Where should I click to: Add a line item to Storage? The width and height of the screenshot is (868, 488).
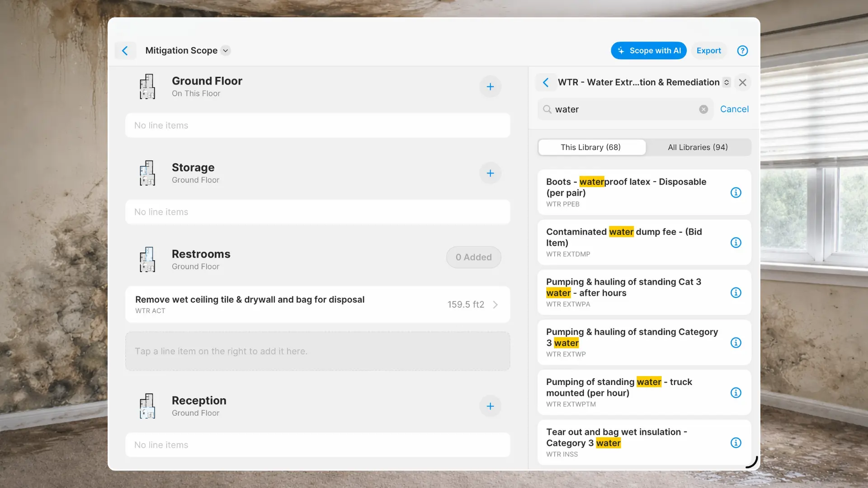(x=491, y=173)
